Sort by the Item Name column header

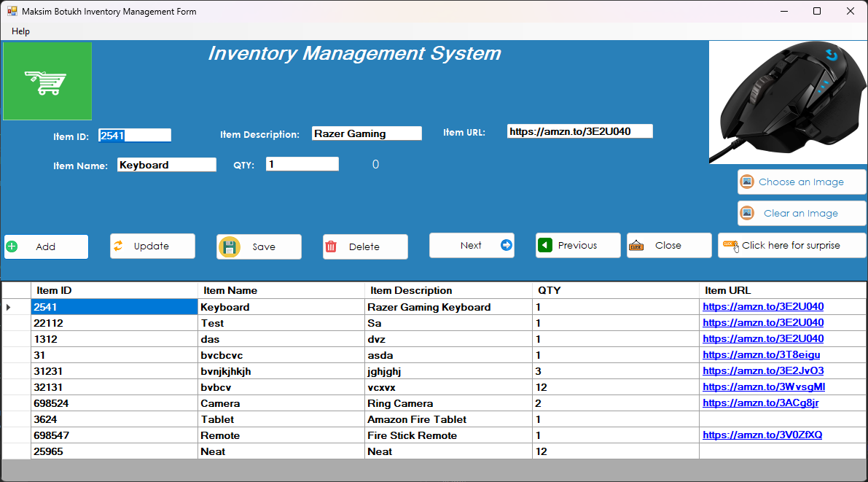[x=281, y=290]
